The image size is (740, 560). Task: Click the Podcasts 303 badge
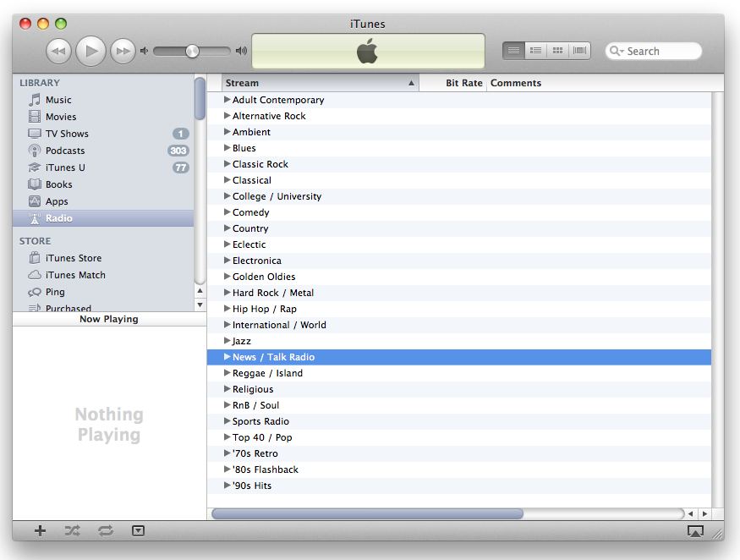(178, 151)
